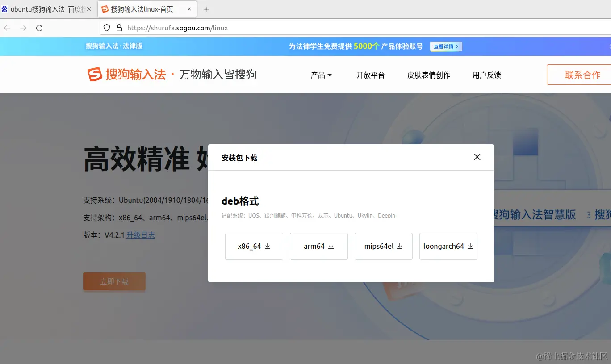
Task: Close the Baidu search tab
Action: click(x=89, y=9)
